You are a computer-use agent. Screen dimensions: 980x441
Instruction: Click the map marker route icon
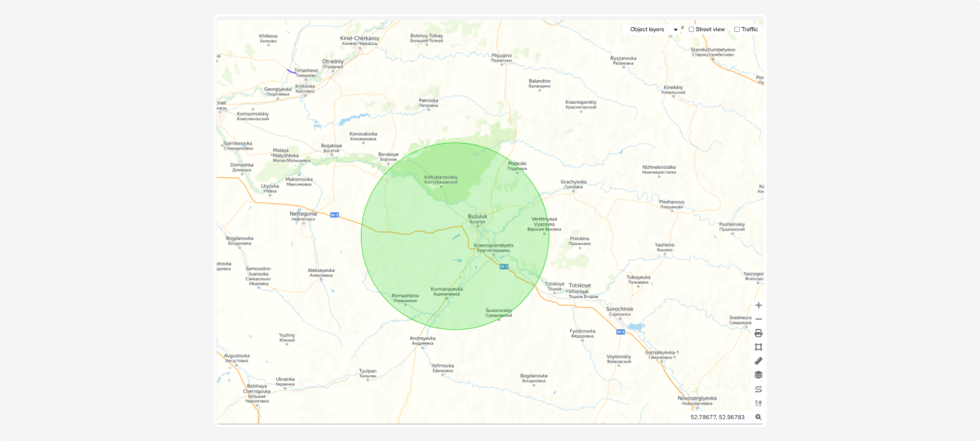click(x=758, y=403)
